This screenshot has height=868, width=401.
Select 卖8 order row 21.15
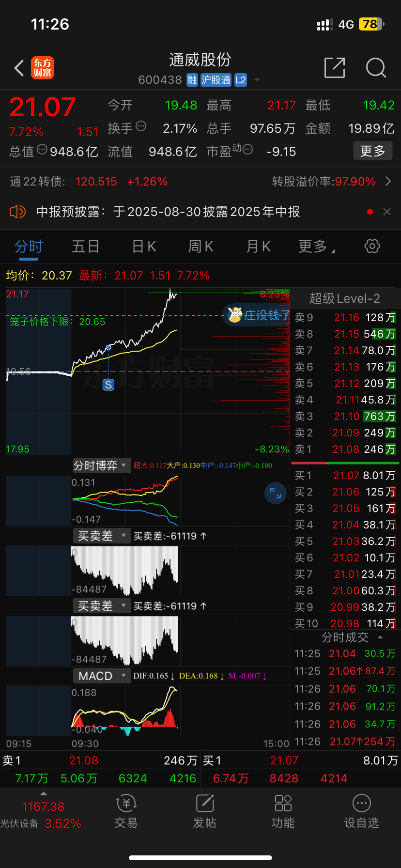pos(345,334)
